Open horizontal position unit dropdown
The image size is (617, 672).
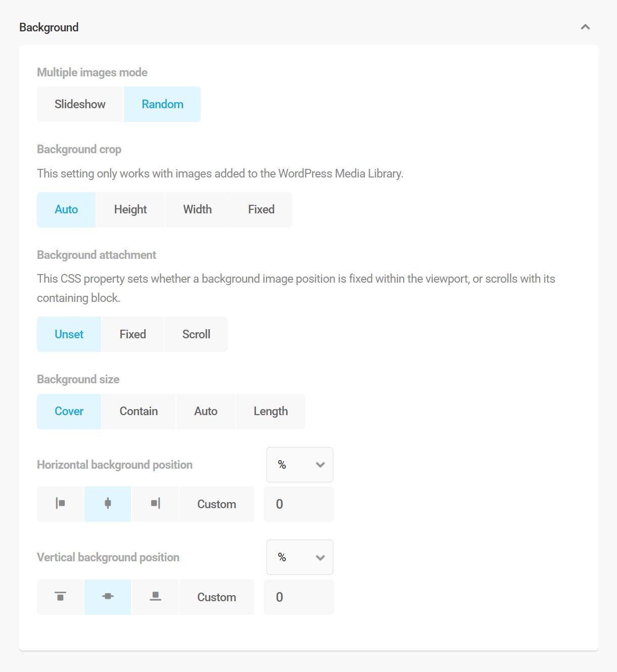(299, 465)
